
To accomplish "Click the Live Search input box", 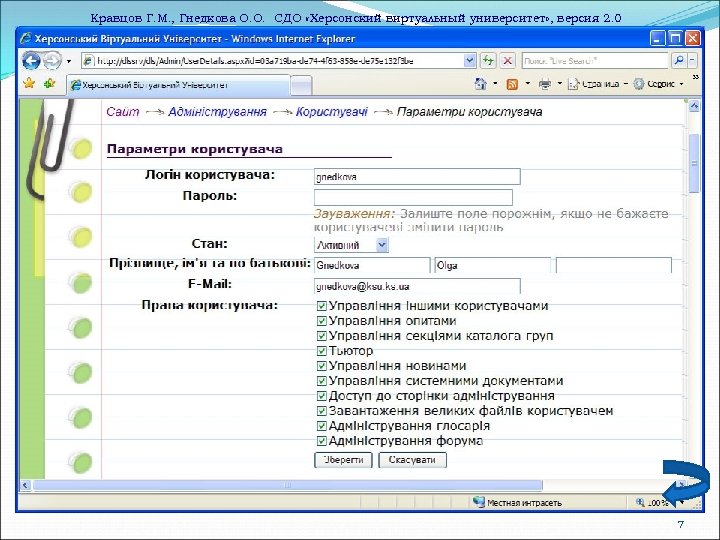I will pyautogui.click(x=595, y=61).
